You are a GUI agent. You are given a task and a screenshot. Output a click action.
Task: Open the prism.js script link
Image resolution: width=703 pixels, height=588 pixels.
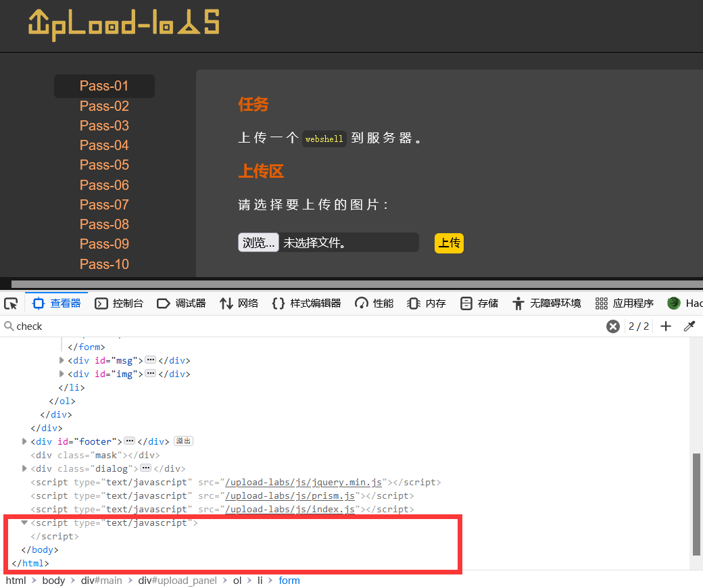click(x=290, y=495)
